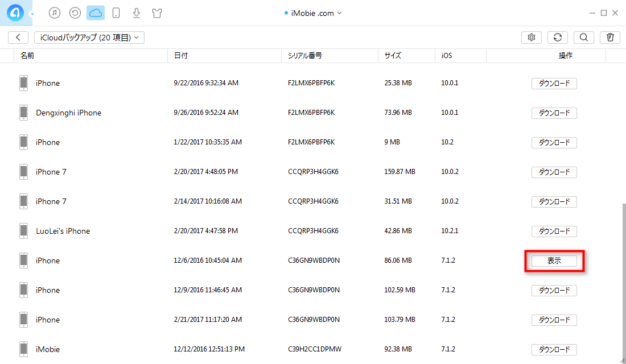Download the 159.87 MB iPhone 7 backup
This screenshot has height=364, width=626.
pos(554,172)
